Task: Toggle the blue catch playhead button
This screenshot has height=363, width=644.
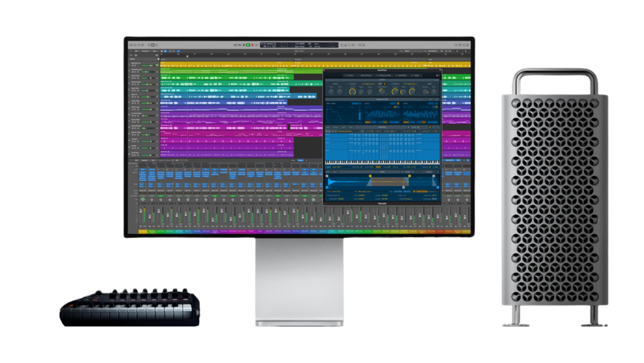Action: 178,51
